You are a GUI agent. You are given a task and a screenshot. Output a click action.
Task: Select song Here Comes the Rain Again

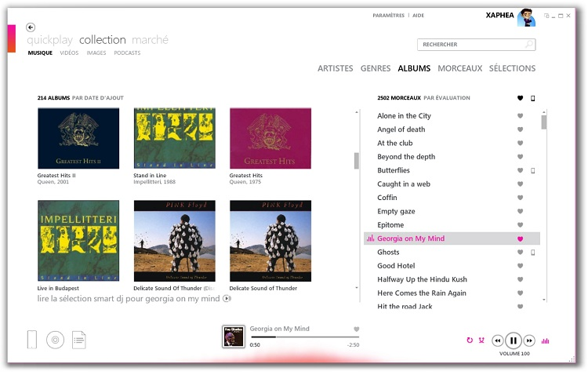click(422, 293)
